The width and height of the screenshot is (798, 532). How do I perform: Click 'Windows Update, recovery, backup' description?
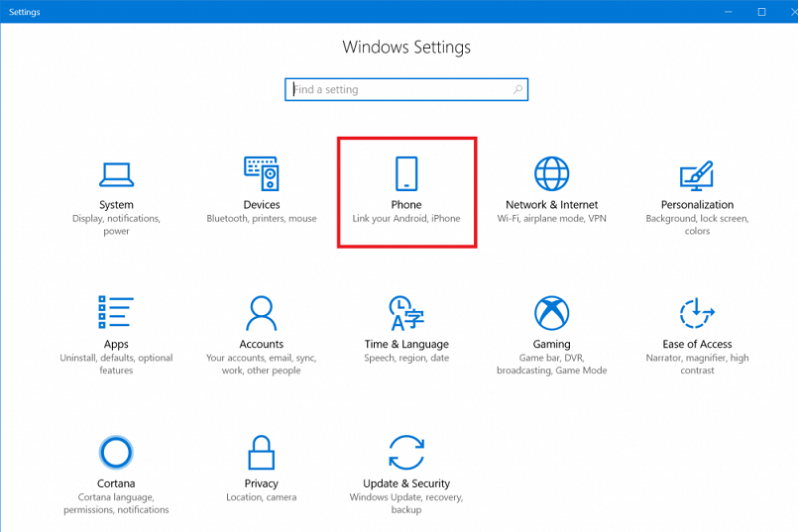406,503
